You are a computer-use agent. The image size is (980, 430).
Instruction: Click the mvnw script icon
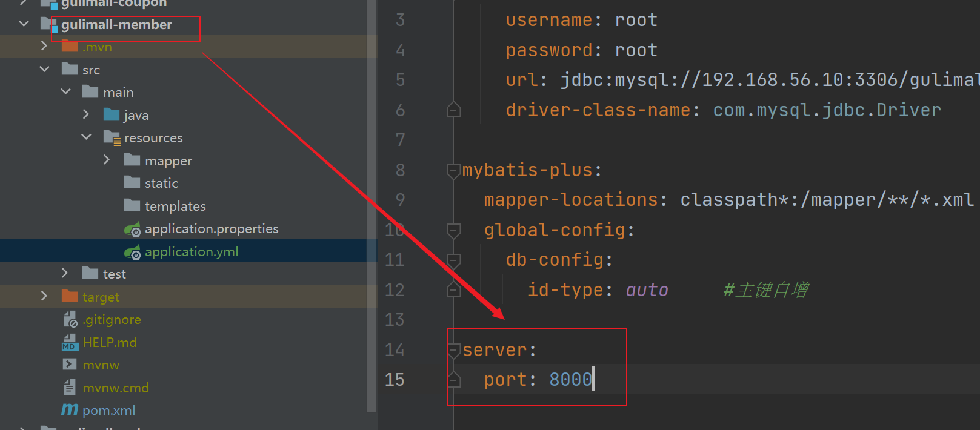pyautogui.click(x=70, y=365)
